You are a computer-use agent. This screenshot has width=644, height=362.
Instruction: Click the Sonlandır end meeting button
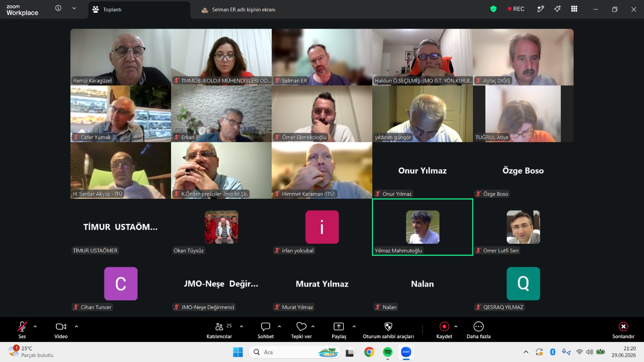(x=623, y=330)
